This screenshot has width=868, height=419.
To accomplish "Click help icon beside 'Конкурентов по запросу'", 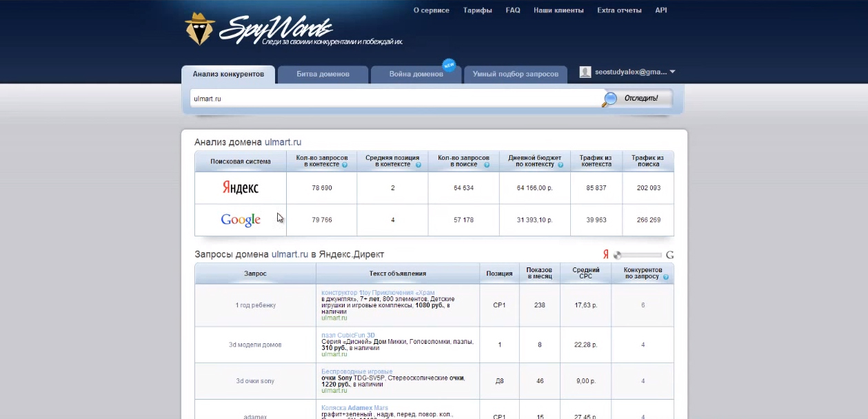I will pyautogui.click(x=665, y=277).
